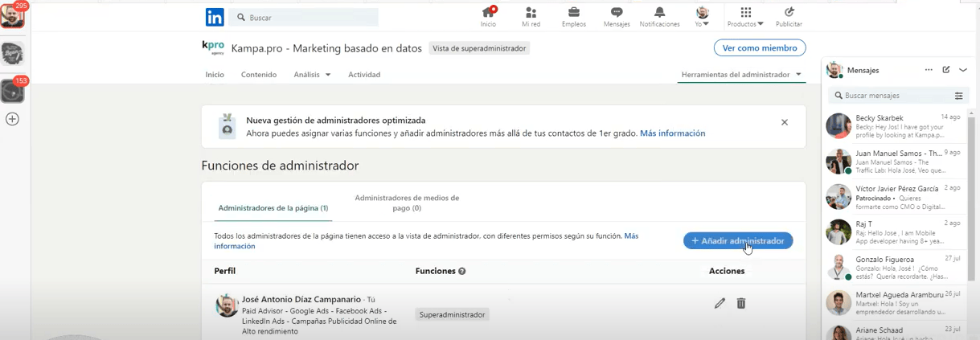Open the Inicio home icon
980x340 pixels.
tap(488, 16)
